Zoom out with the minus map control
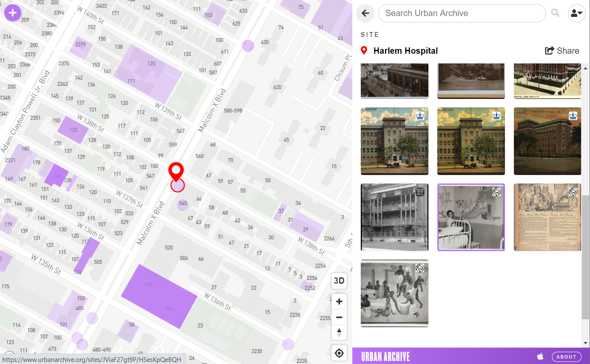Image resolution: width=590 pixels, height=364 pixels. (x=339, y=317)
